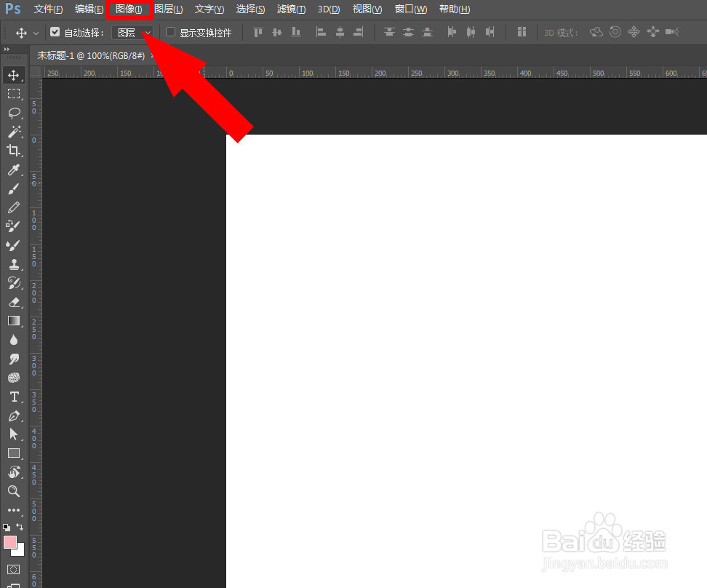Open the 选择(S) menu

(251, 9)
